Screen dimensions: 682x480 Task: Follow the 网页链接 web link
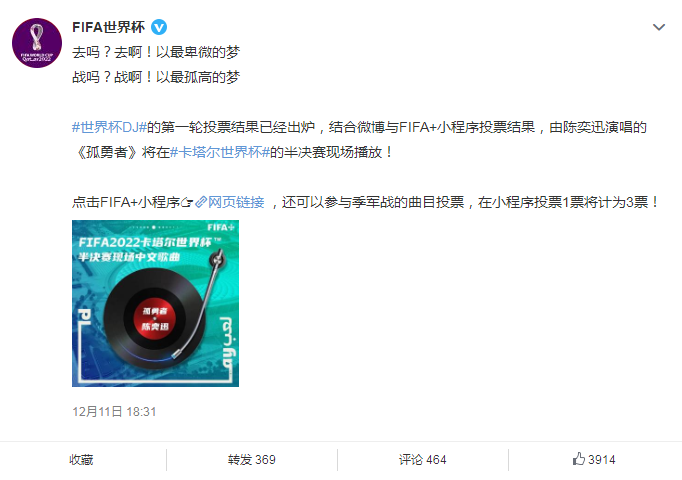236,202
